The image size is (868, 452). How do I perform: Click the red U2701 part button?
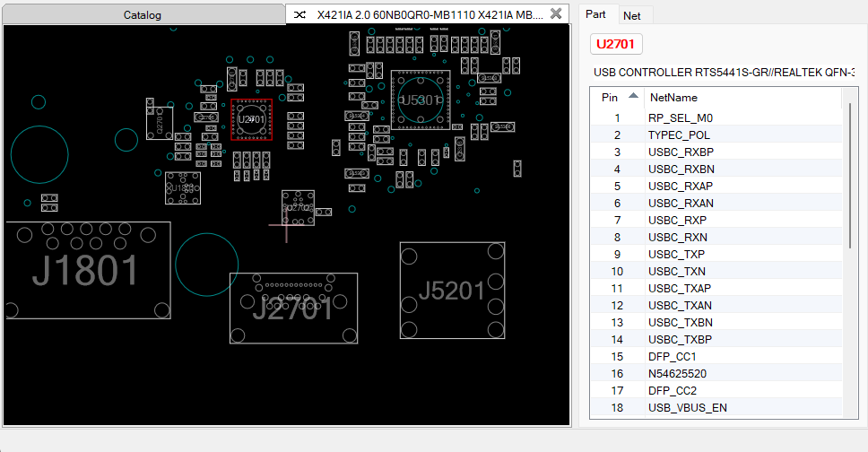615,44
